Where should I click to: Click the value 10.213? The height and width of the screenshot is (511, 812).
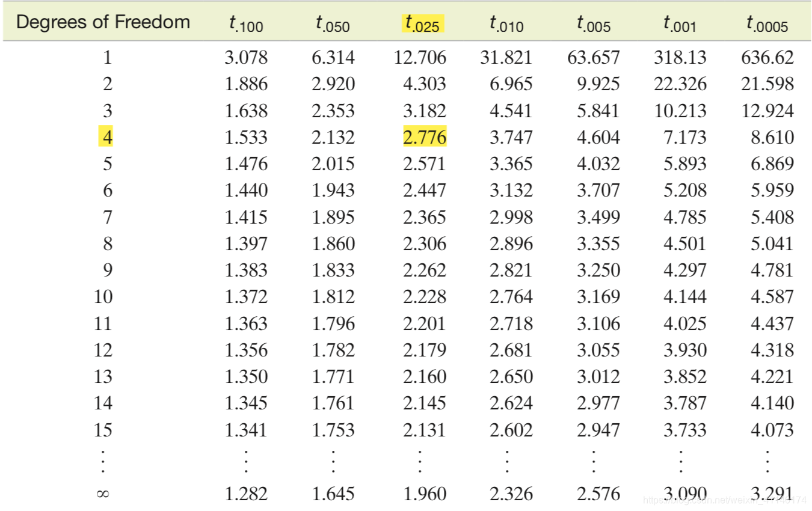680,111
